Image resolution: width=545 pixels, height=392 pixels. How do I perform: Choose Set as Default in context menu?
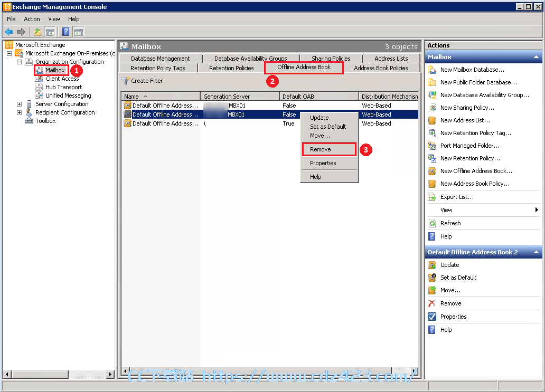pos(329,127)
